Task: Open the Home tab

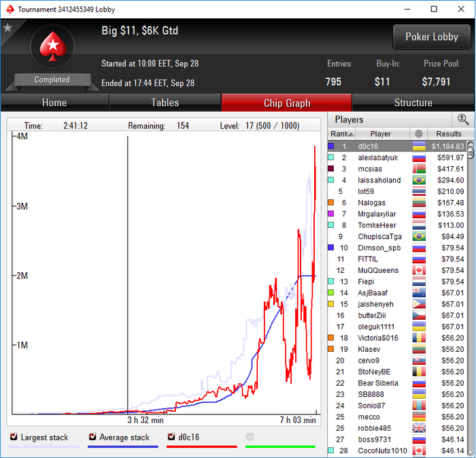Action: point(54,103)
